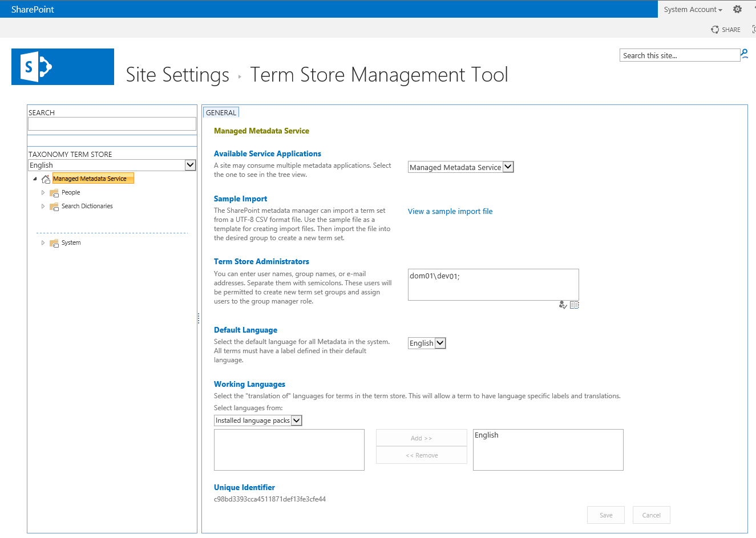Screen dimensions: 756x538
Task: Click the SHARE button label
Action: (x=731, y=30)
